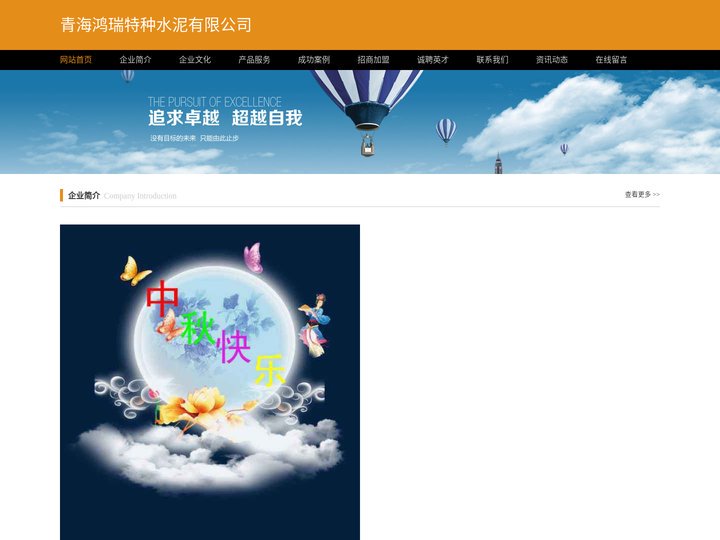
Task: Open 产品服务 page
Action: point(254,60)
